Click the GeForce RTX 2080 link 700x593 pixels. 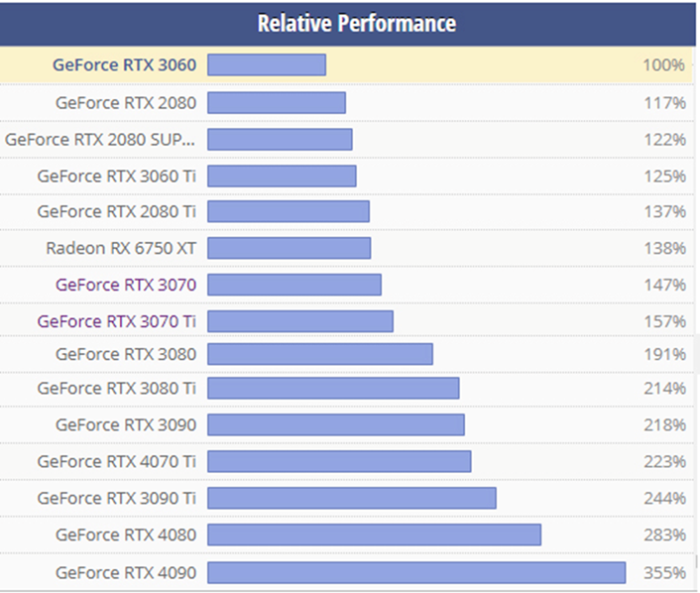pos(126,102)
